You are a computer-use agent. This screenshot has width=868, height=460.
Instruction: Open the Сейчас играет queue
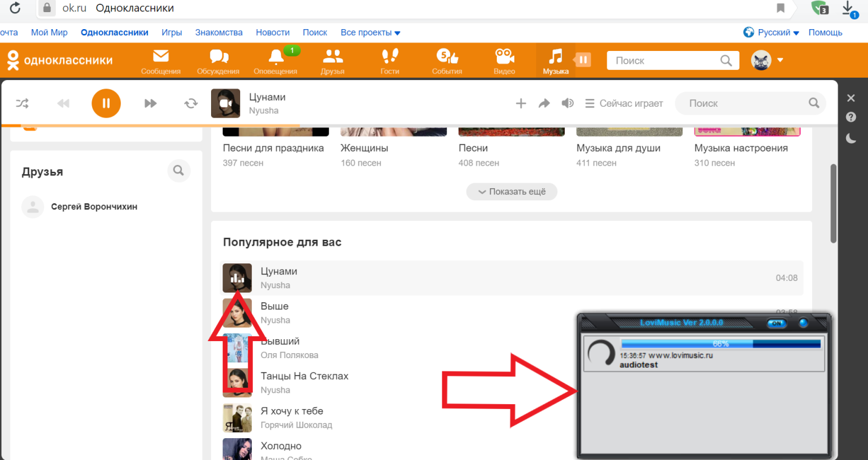(x=624, y=103)
